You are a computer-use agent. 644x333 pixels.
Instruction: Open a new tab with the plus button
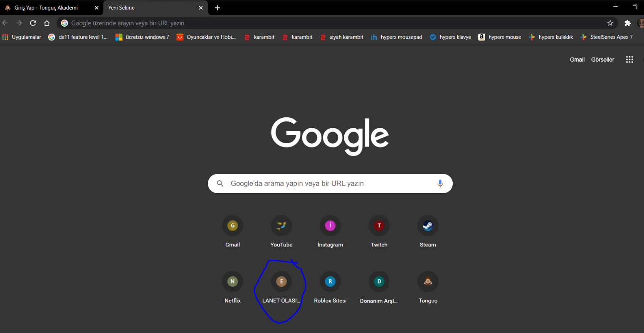point(217,8)
